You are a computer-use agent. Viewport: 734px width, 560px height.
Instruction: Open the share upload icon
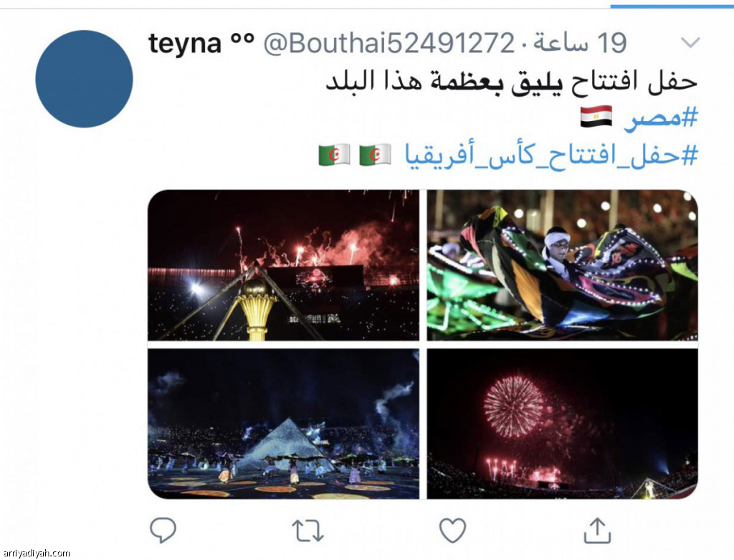point(597,530)
